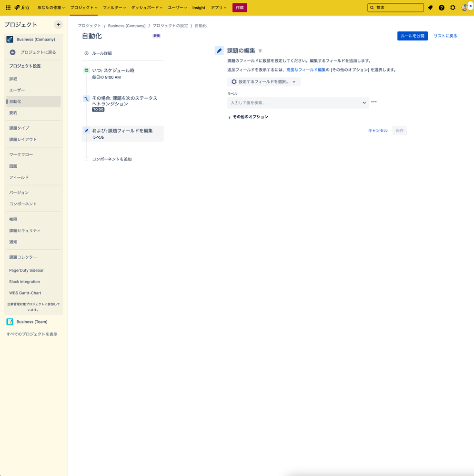Open the ユーザー dropdown in the navbar
Viewport: 474px width, 476px height.
[x=177, y=7]
